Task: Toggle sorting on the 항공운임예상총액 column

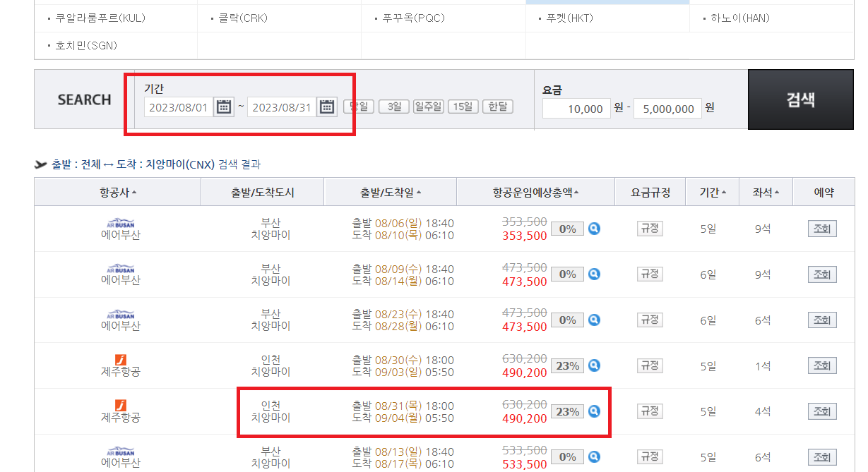Action: pos(534,191)
